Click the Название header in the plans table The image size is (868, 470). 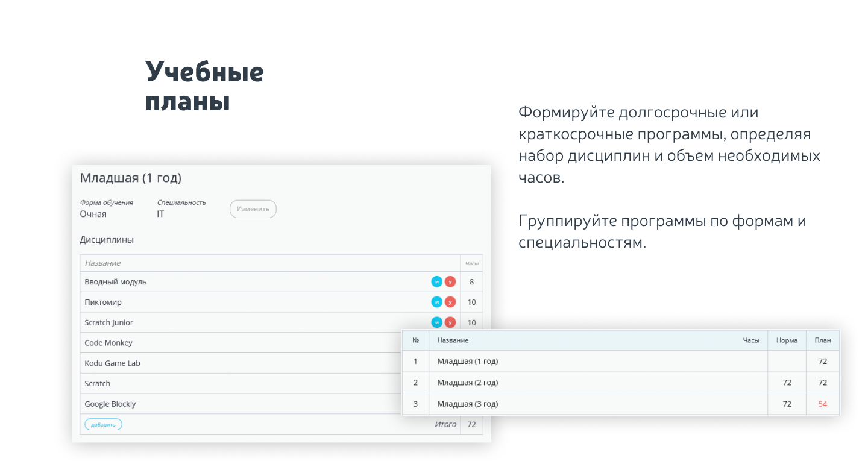(x=453, y=340)
